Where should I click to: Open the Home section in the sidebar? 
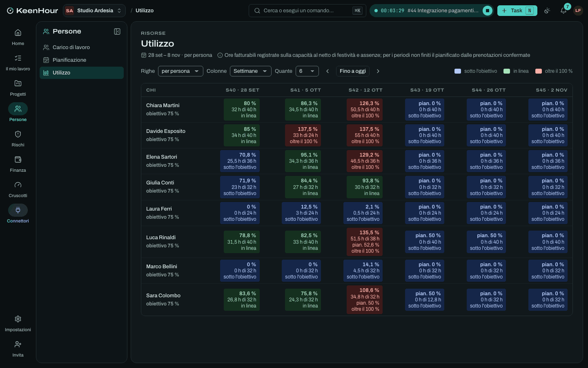pyautogui.click(x=18, y=37)
